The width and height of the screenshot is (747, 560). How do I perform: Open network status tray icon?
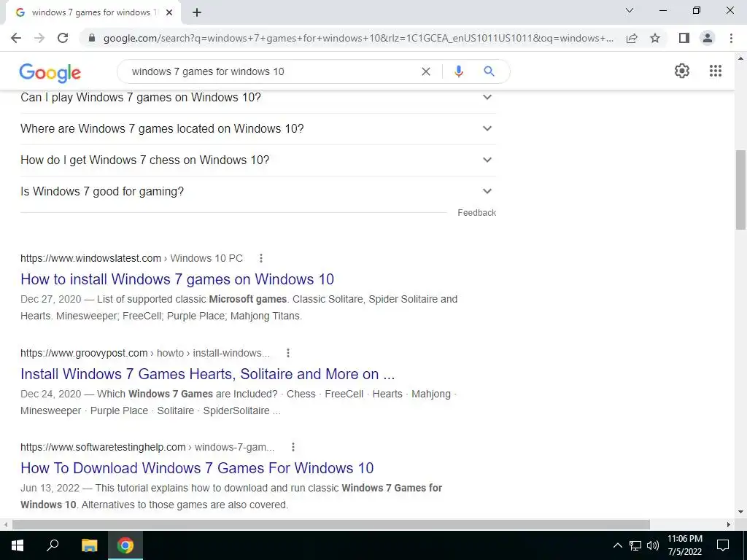[x=635, y=545]
